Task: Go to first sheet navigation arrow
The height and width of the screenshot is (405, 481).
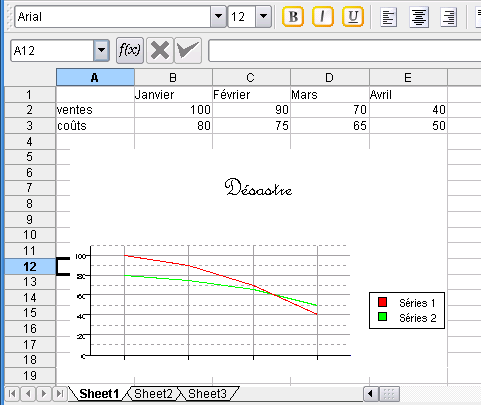Action: pyautogui.click(x=12, y=394)
